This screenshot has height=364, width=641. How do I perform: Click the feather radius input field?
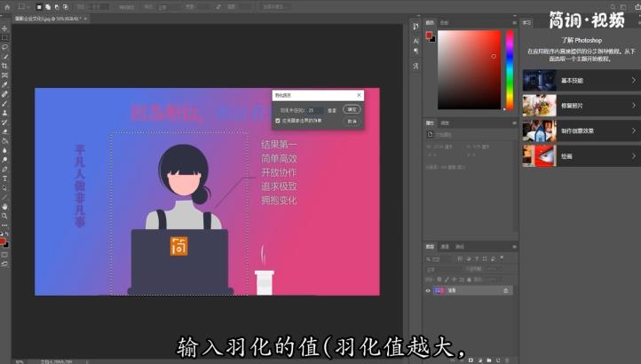tap(315, 110)
